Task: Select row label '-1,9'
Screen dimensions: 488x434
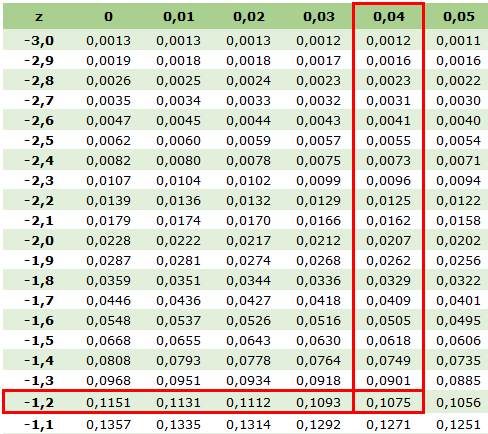Action: pyautogui.click(x=39, y=261)
